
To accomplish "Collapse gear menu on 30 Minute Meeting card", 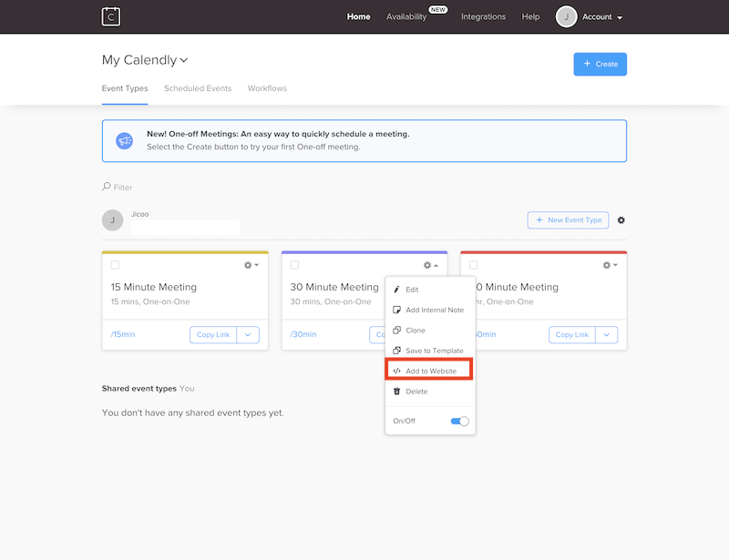I will click(430, 265).
